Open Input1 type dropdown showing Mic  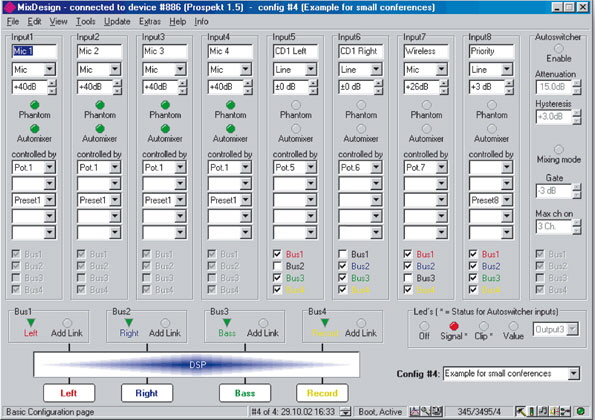[x=50, y=69]
